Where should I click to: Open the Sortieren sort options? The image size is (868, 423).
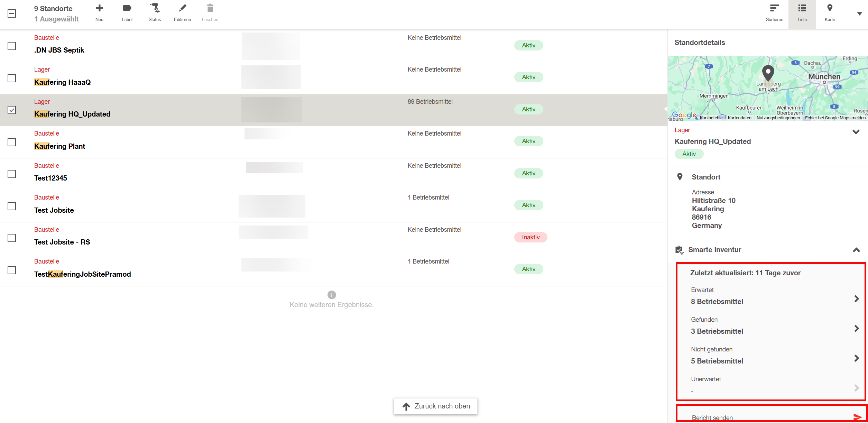[x=774, y=8]
